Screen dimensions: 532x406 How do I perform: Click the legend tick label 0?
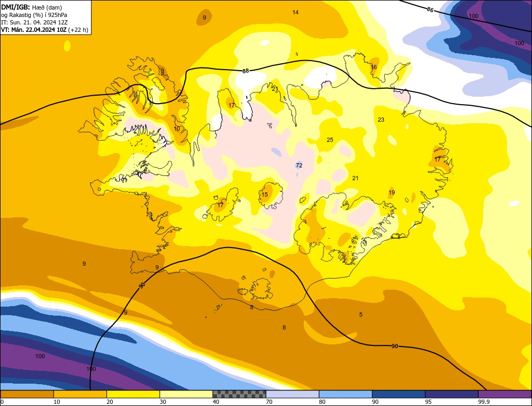[x=2, y=402]
